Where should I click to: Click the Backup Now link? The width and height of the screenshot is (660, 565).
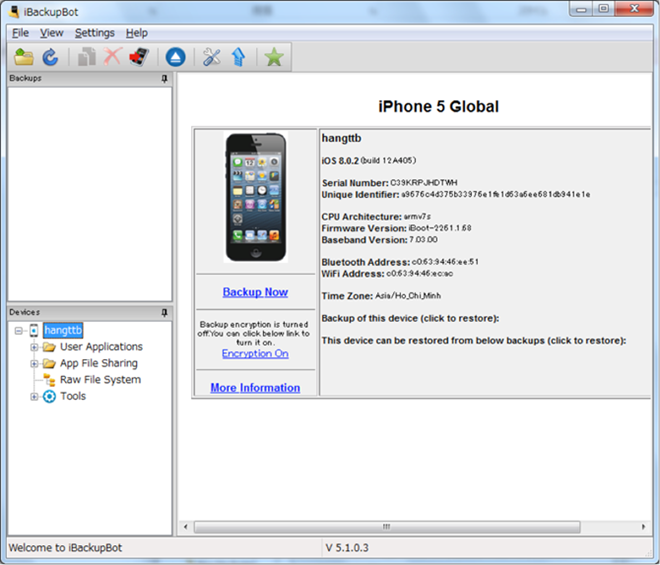point(255,292)
